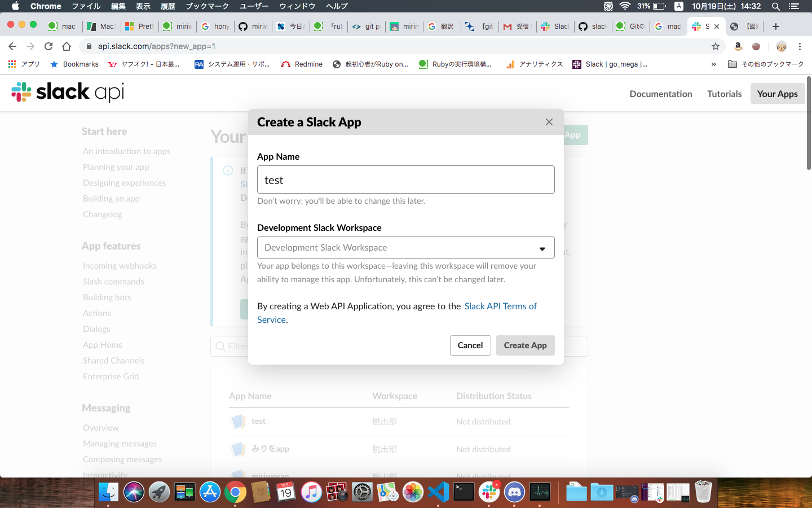Open System Preferences from the Dock
Viewport: 812px width, 508px height.
(x=362, y=492)
